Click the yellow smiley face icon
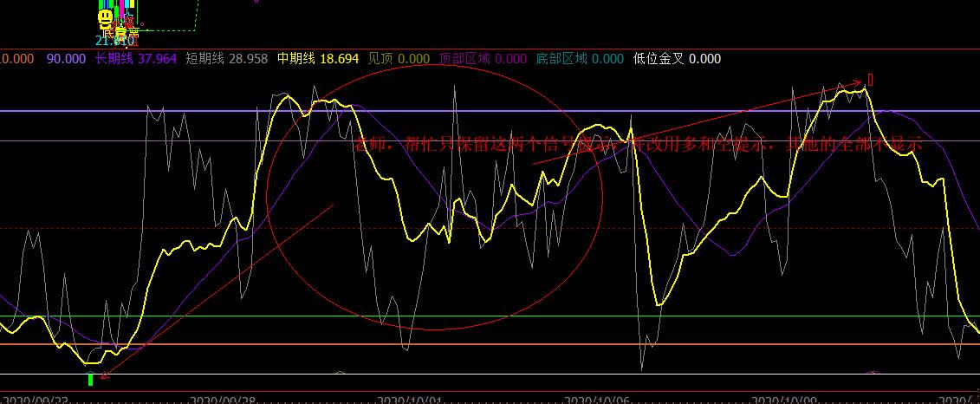The height and width of the screenshot is (404, 980). pyautogui.click(x=105, y=17)
